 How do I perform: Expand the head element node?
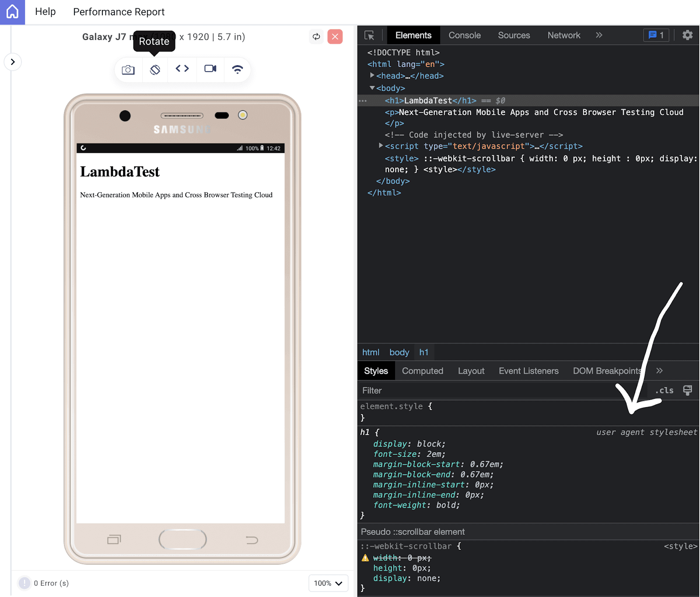372,76
